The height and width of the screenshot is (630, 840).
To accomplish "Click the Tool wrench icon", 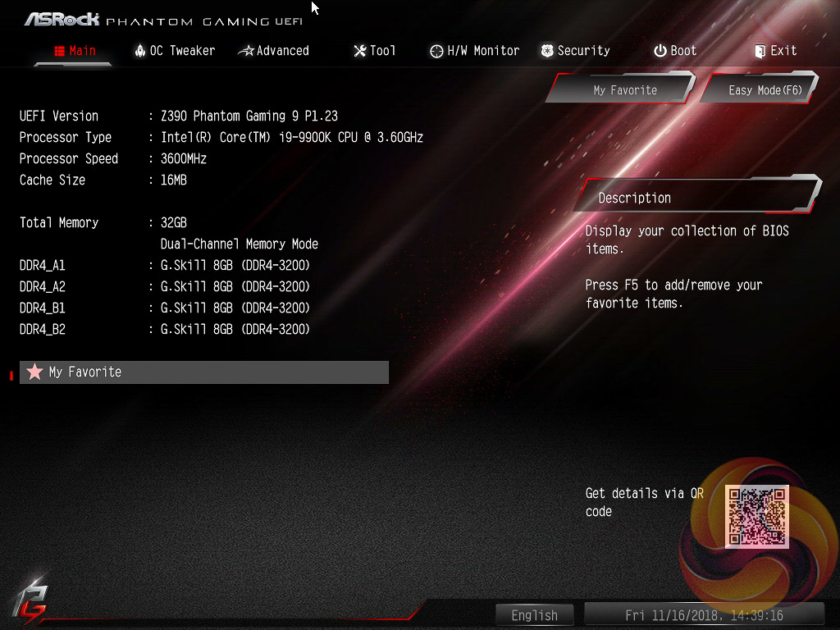I will [360, 51].
